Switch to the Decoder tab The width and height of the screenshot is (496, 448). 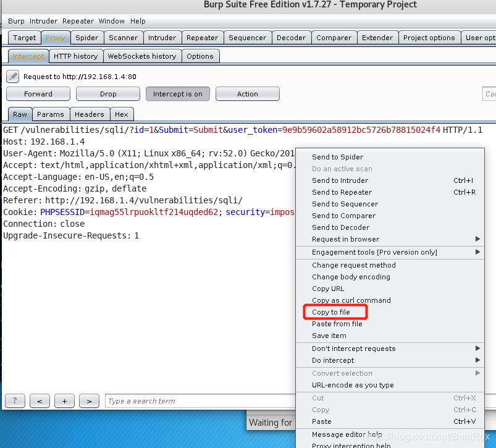point(291,38)
